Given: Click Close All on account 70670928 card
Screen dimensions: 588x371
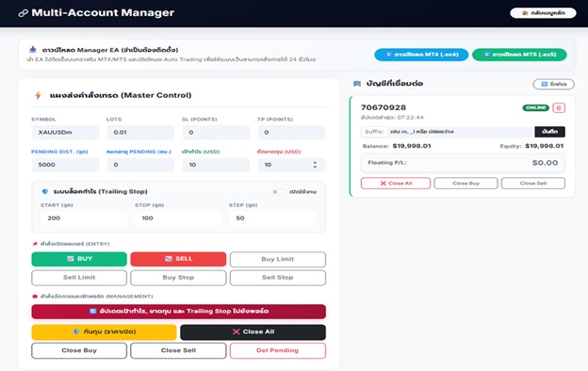Looking at the screenshot, I should [396, 184].
